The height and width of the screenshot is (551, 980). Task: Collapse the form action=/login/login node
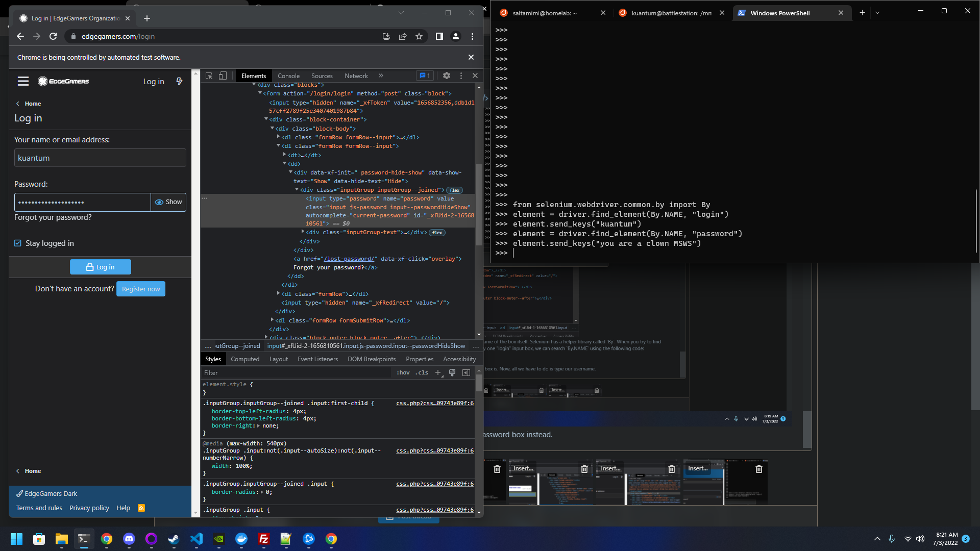coord(260,93)
